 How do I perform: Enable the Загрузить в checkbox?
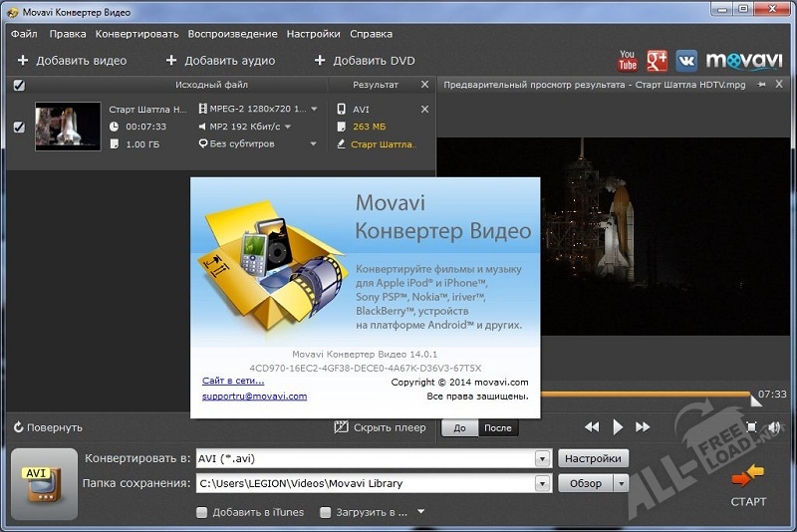(x=326, y=512)
